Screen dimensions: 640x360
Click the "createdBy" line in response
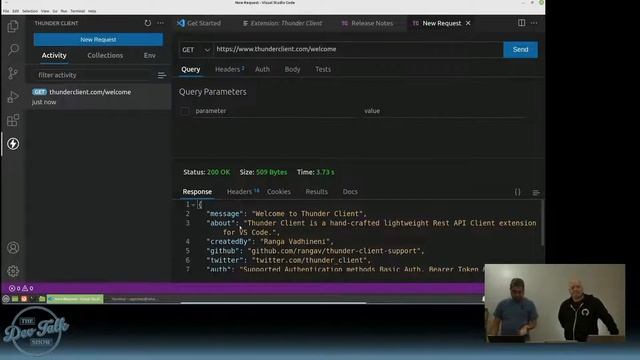point(270,242)
